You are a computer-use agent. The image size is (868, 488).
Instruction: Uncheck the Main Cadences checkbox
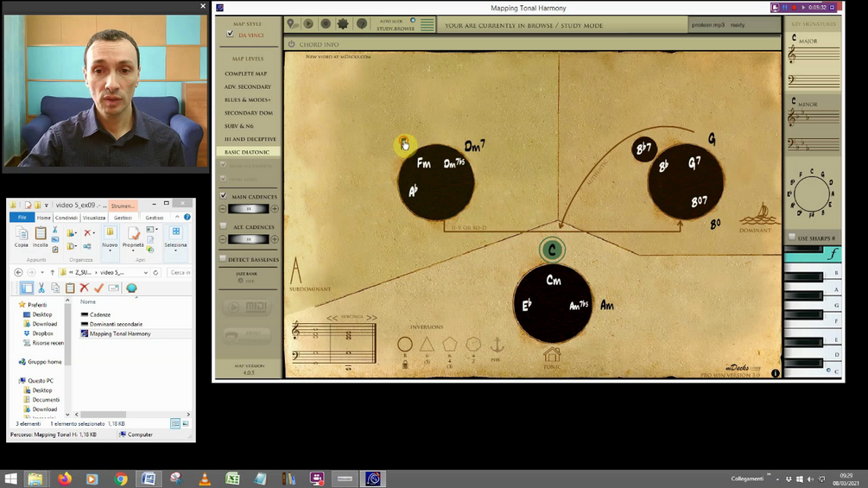click(x=223, y=196)
